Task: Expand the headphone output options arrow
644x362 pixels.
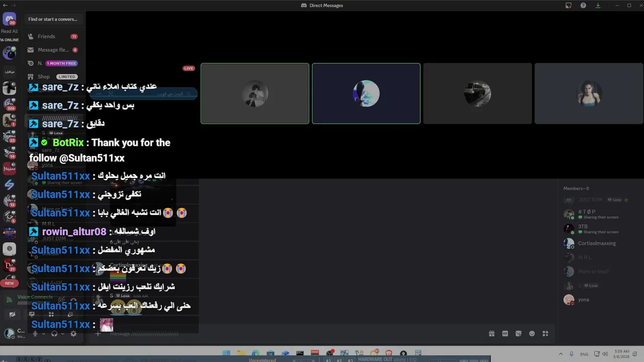Action: tap(63, 334)
